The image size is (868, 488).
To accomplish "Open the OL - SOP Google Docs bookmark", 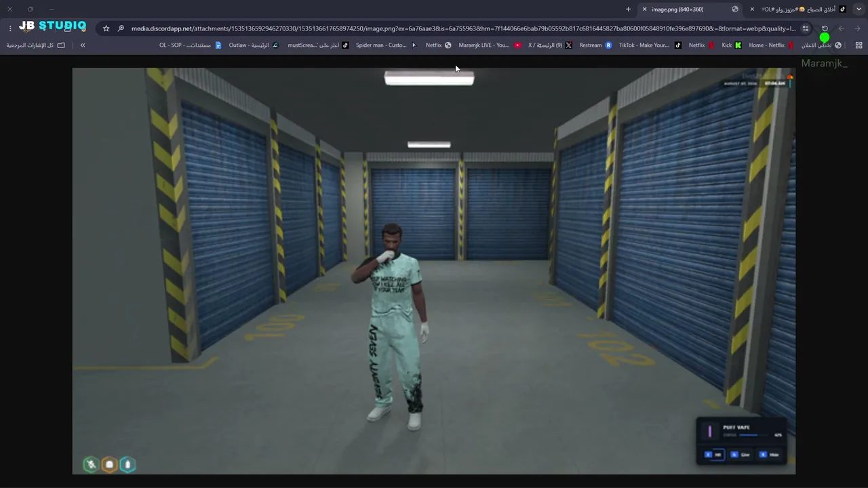I will 191,45.
